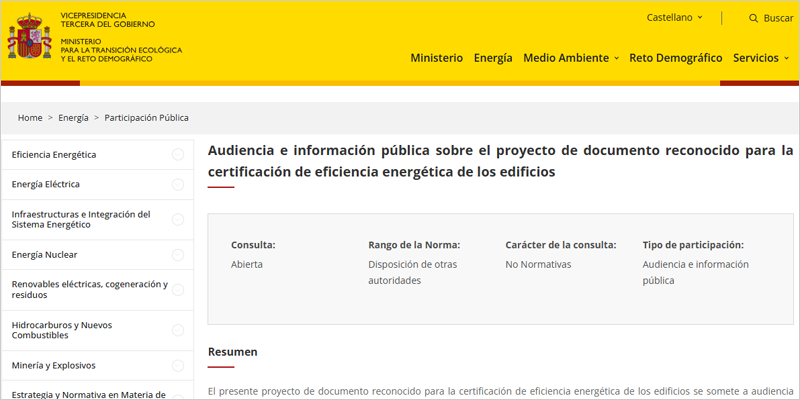This screenshot has width=800, height=400.
Task: Select the Abierta value
Action: [247, 264]
